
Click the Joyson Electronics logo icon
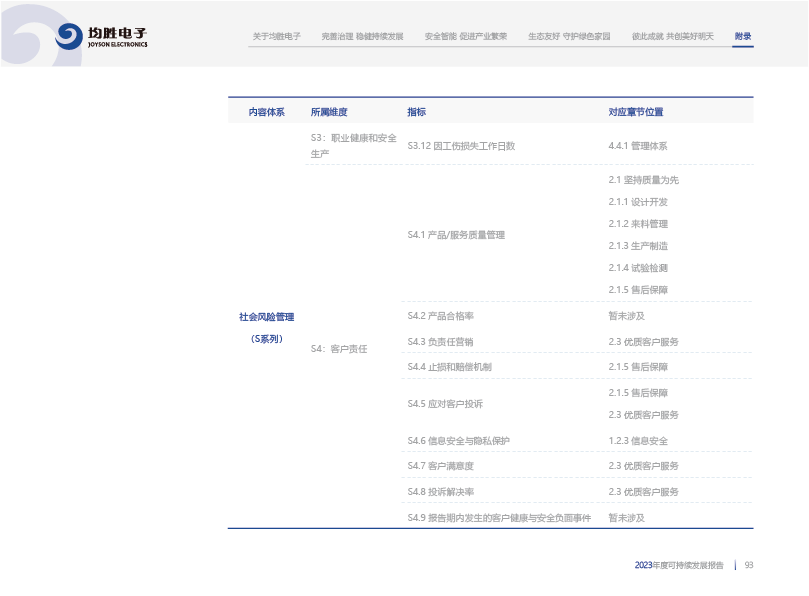tap(69, 37)
